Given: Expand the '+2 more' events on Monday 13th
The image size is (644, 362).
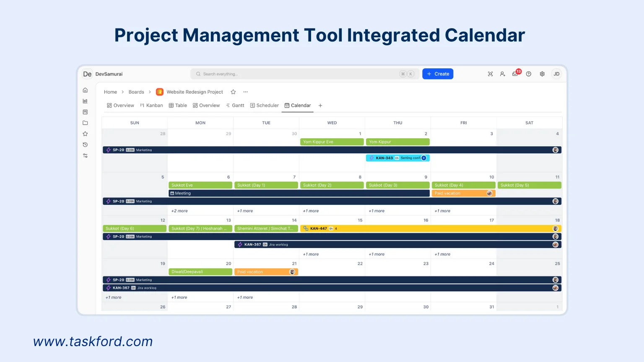Looking at the screenshot, I should click(x=179, y=211).
